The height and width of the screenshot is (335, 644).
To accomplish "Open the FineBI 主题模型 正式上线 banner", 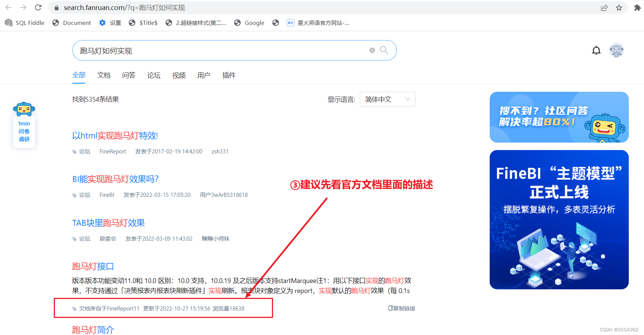I will tap(559, 219).
